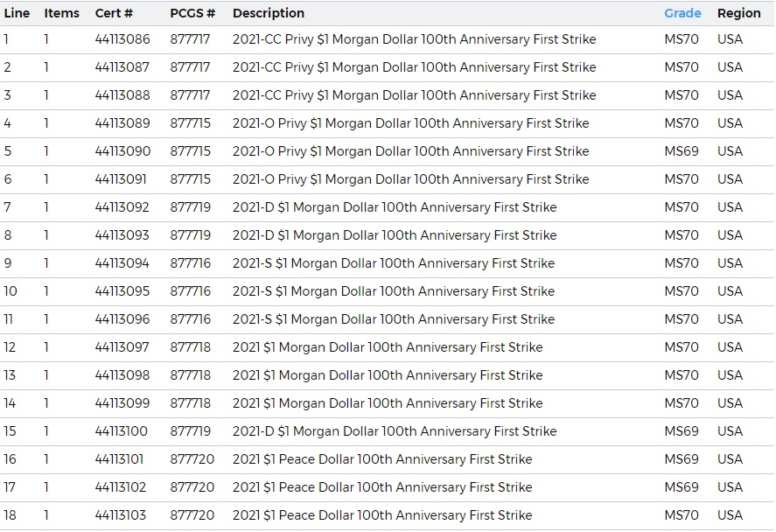Click cert number 44113096
This screenshot has height=532, width=776.
[122, 319]
